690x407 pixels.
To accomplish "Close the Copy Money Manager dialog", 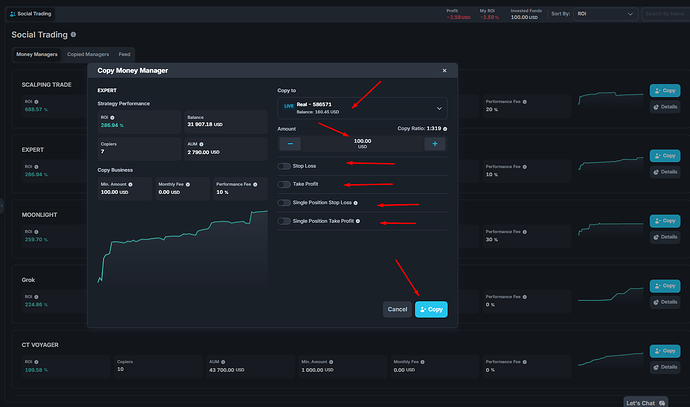I will (x=444, y=70).
